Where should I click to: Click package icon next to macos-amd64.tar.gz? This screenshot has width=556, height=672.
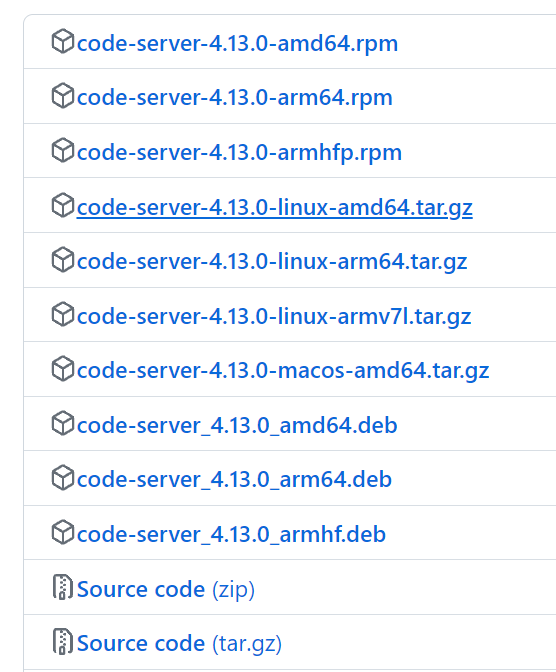(63, 369)
